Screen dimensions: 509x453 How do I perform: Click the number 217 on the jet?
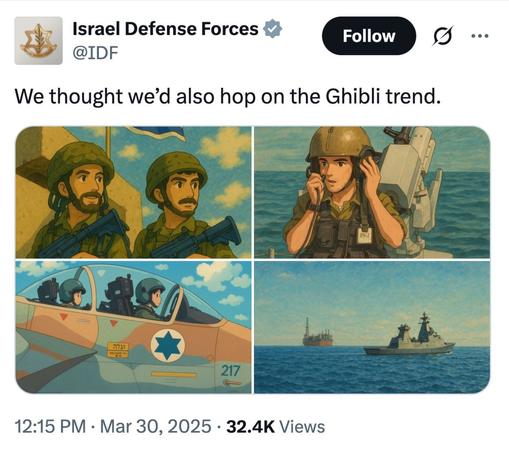click(x=230, y=370)
